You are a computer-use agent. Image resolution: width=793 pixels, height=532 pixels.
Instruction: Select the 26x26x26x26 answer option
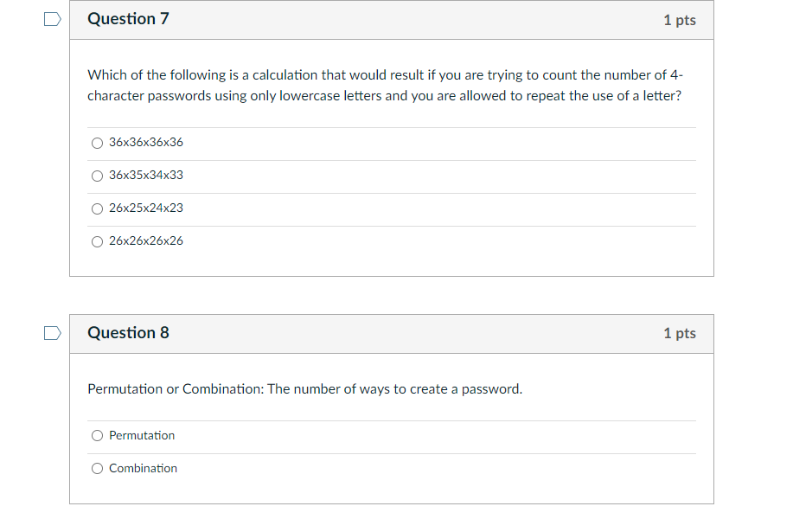click(x=97, y=241)
